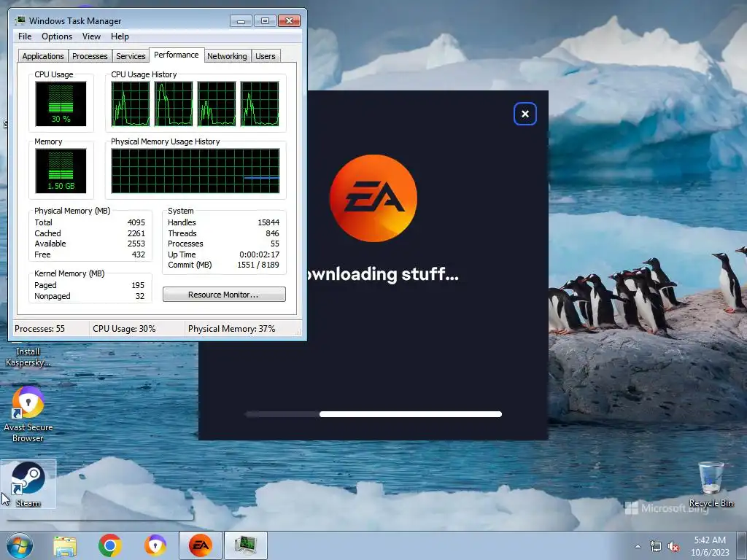This screenshot has height=560, width=747.
Task: Open the File menu in Task Manager
Action: pyautogui.click(x=25, y=36)
